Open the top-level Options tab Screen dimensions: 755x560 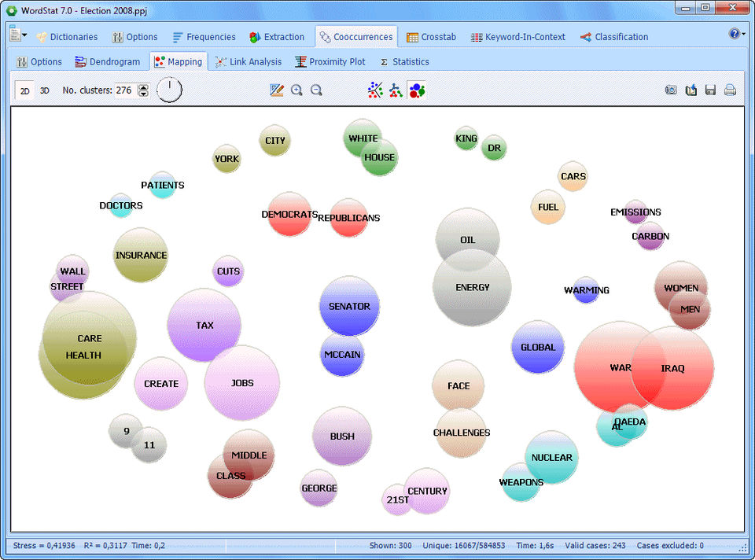pos(134,37)
